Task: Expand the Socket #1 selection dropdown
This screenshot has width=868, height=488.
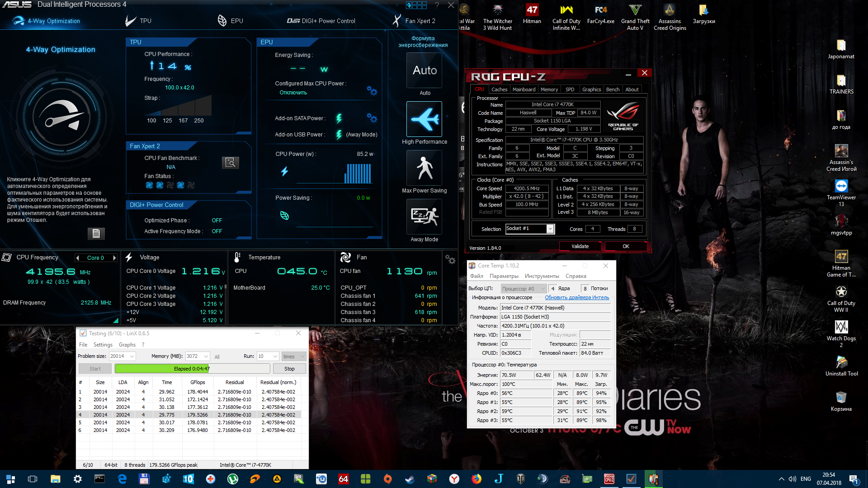Action: point(550,229)
